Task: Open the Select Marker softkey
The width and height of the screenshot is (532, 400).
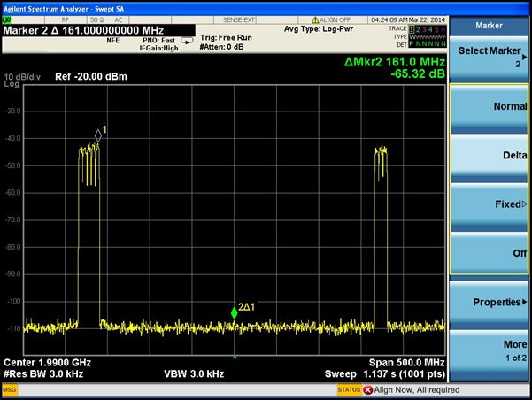Action: [x=490, y=57]
